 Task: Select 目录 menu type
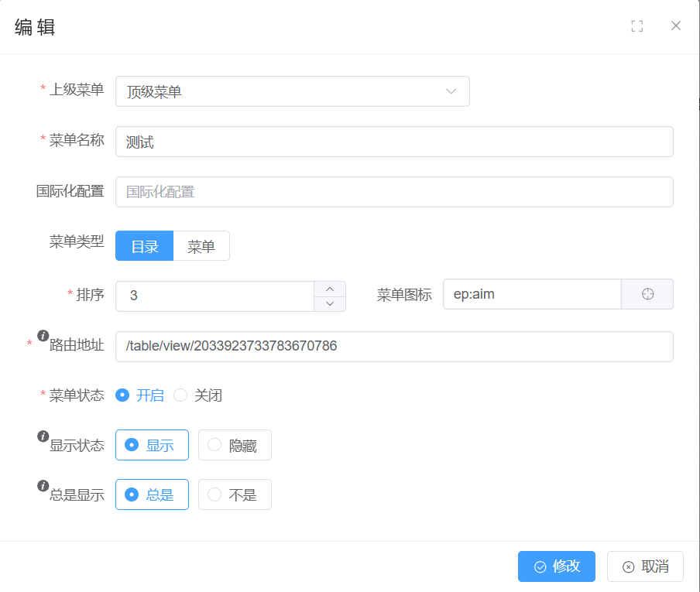coord(144,246)
